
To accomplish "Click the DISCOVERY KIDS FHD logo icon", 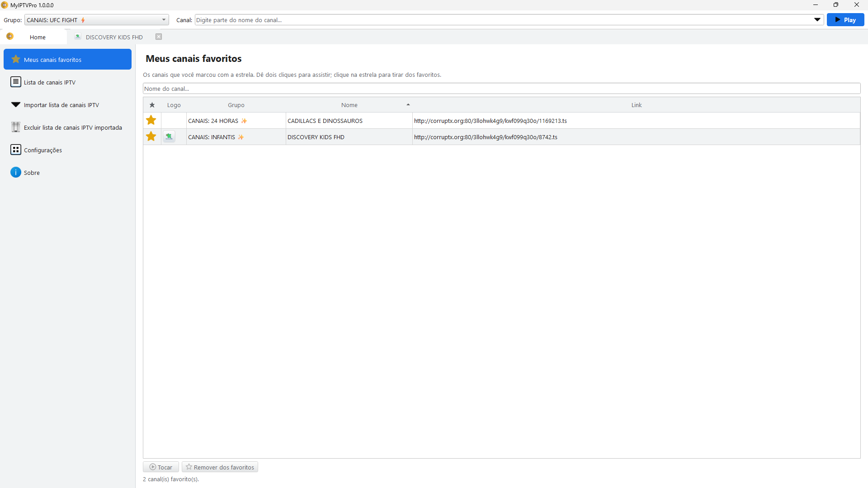I will pos(169,136).
